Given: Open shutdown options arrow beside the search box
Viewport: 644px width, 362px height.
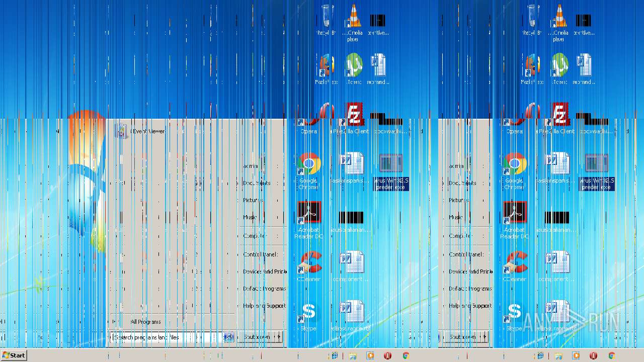Looking at the screenshot, I should [278, 337].
